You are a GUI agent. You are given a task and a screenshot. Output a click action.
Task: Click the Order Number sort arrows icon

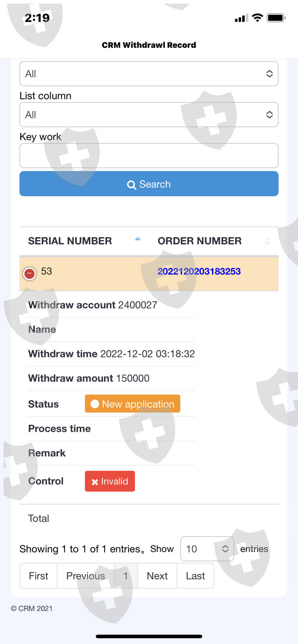tap(267, 241)
